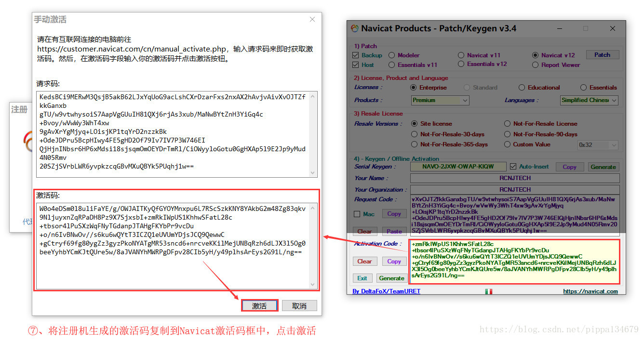
Task: Copy the serial key with Copy button
Action: coord(569,167)
